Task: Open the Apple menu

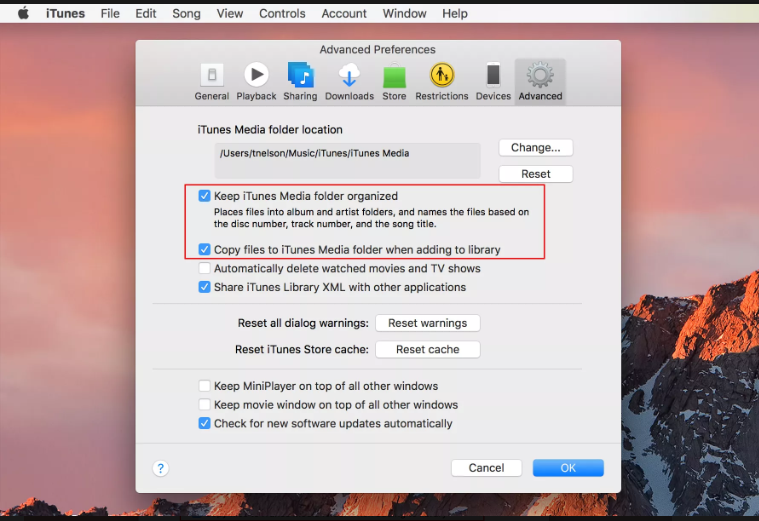Action: coord(23,14)
